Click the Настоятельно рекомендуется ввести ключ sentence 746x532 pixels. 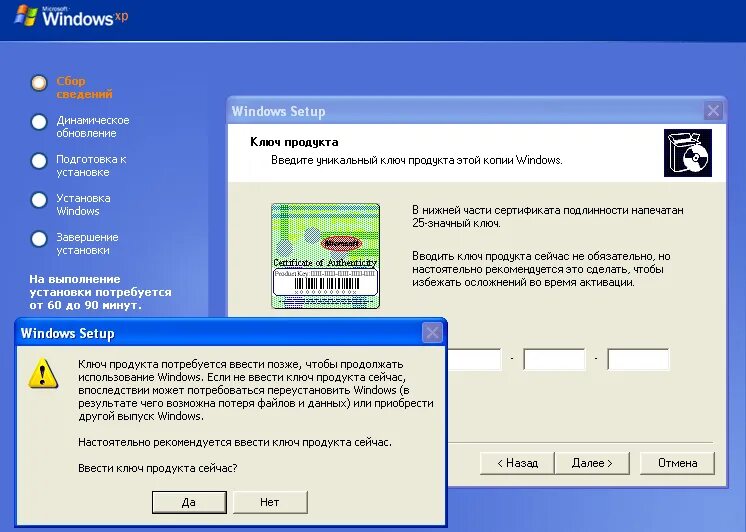point(235,442)
